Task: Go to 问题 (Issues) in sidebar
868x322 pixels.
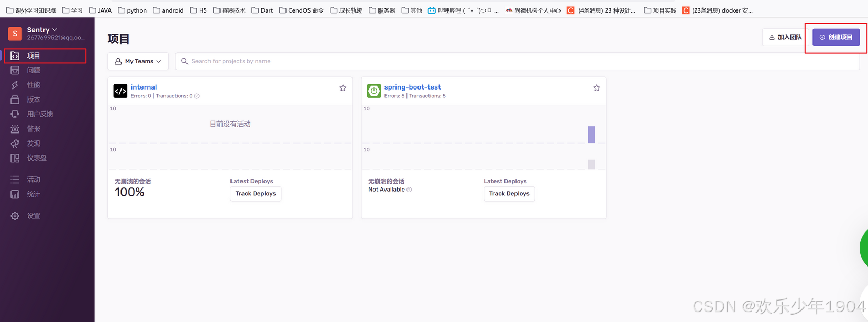Action: click(x=34, y=70)
